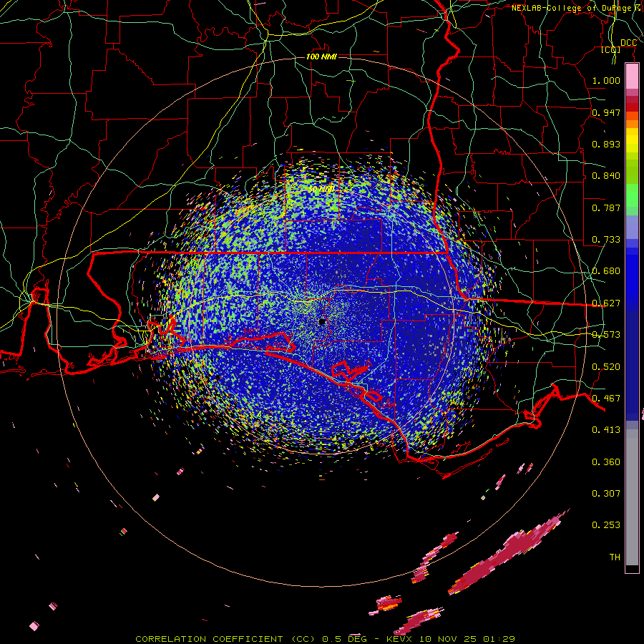The width and height of the screenshot is (644, 644).
Task: Click the 0.840 scale value
Action: tap(606, 176)
